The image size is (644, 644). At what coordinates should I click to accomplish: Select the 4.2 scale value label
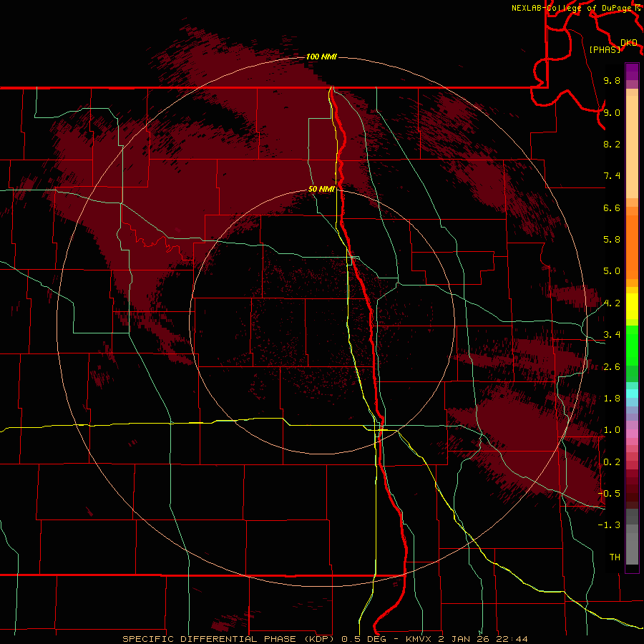[612, 303]
